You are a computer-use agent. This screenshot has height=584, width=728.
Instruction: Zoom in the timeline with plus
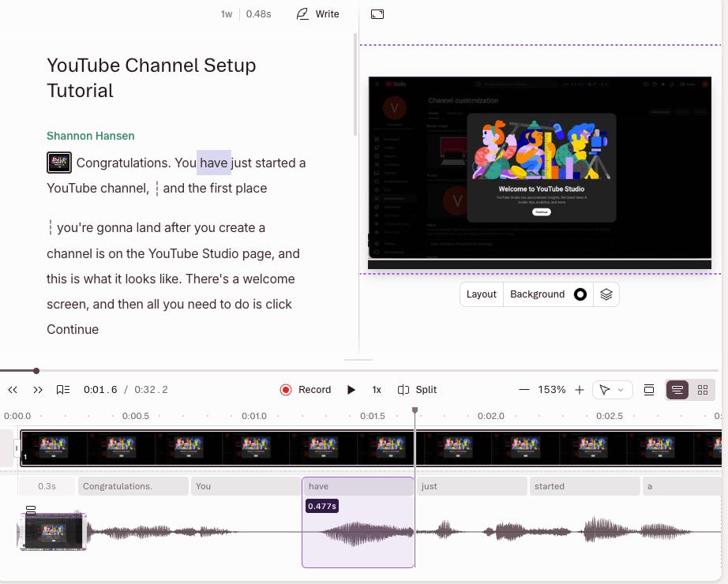pyautogui.click(x=579, y=390)
